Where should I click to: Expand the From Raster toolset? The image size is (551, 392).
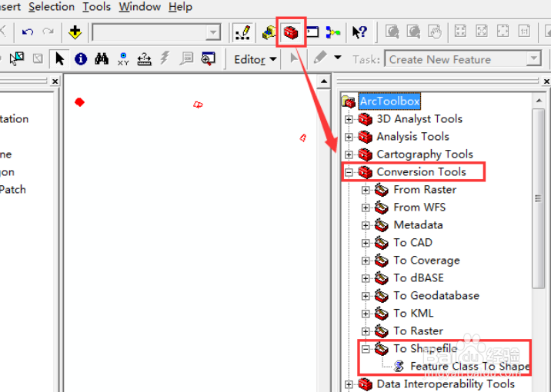click(366, 190)
